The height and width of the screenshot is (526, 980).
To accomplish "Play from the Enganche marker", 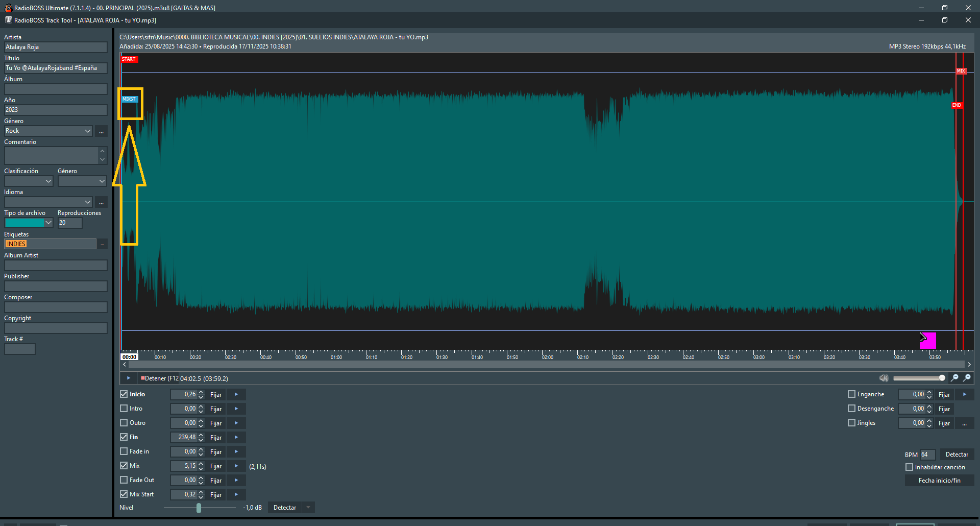I will tap(964, 395).
